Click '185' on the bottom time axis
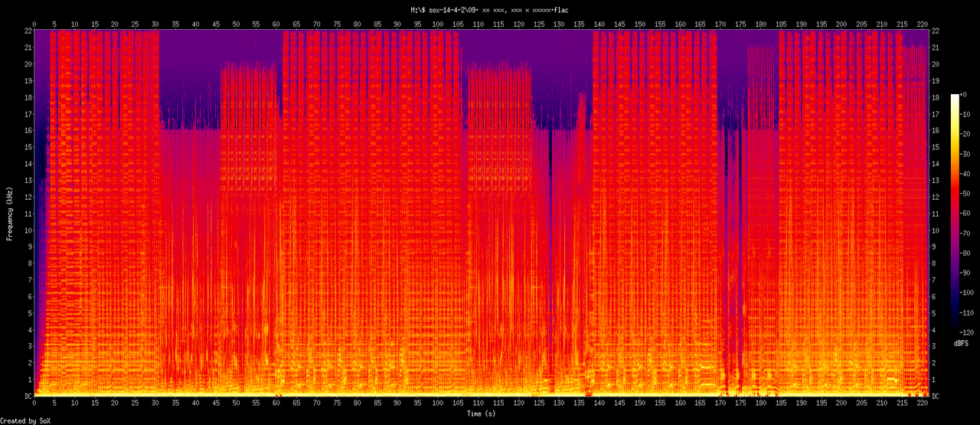Image resolution: width=980 pixels, height=425 pixels. pos(780,404)
